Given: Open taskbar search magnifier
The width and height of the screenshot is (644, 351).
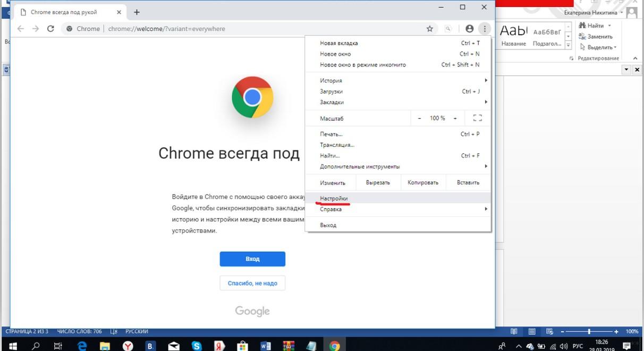Looking at the screenshot, I should click(36, 346).
